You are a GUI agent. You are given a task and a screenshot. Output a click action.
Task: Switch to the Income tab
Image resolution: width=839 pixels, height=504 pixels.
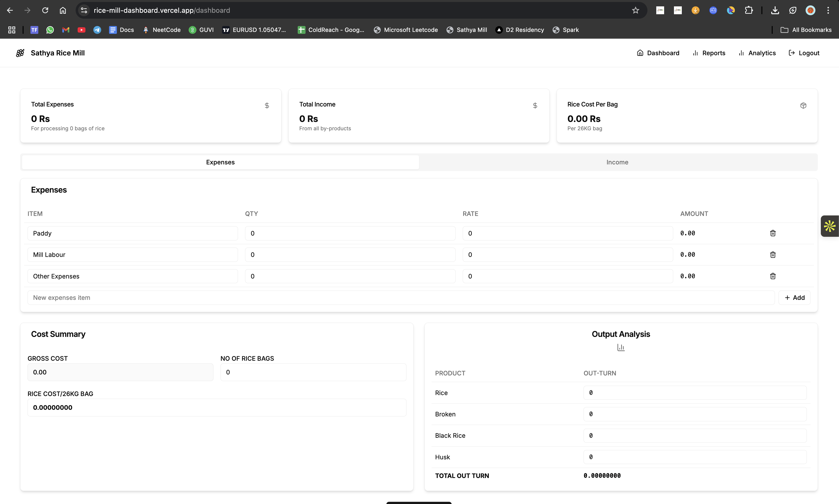[617, 162]
